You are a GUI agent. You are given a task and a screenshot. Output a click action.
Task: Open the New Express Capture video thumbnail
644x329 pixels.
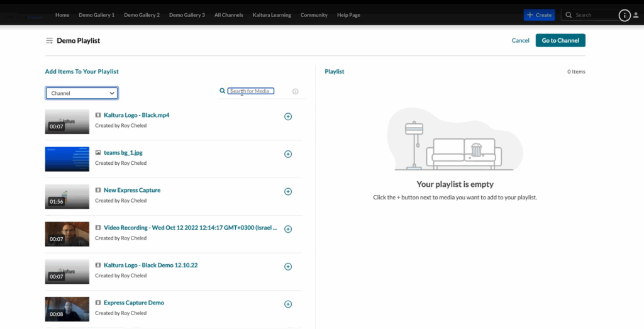(x=67, y=196)
